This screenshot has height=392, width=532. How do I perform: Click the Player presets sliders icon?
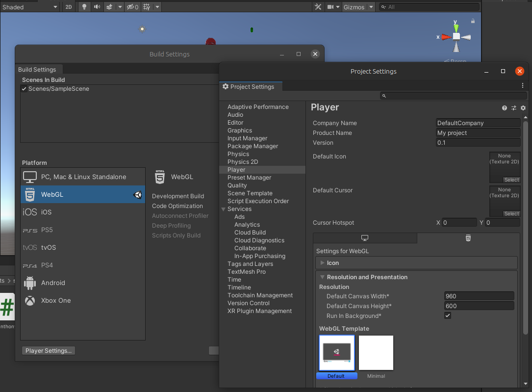[x=514, y=108]
